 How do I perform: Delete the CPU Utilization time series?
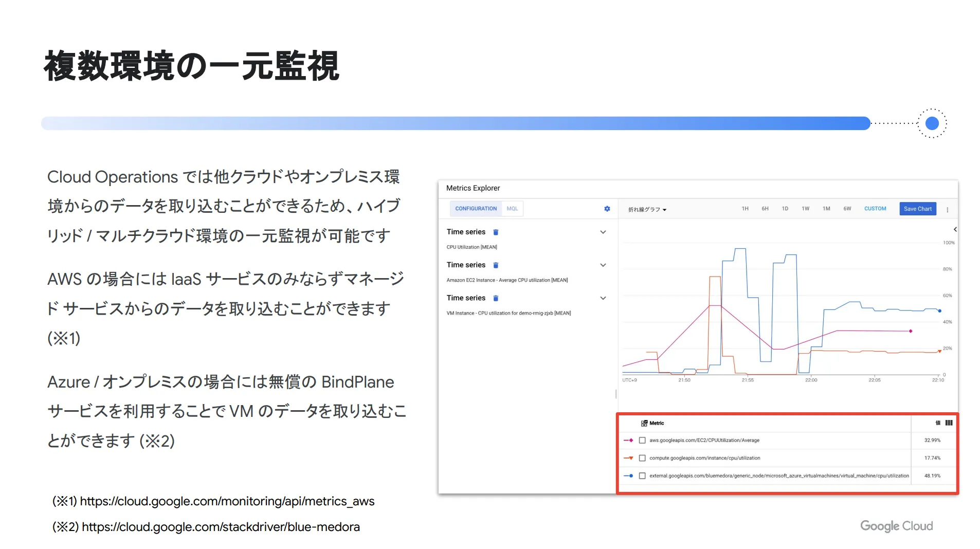[x=496, y=232]
